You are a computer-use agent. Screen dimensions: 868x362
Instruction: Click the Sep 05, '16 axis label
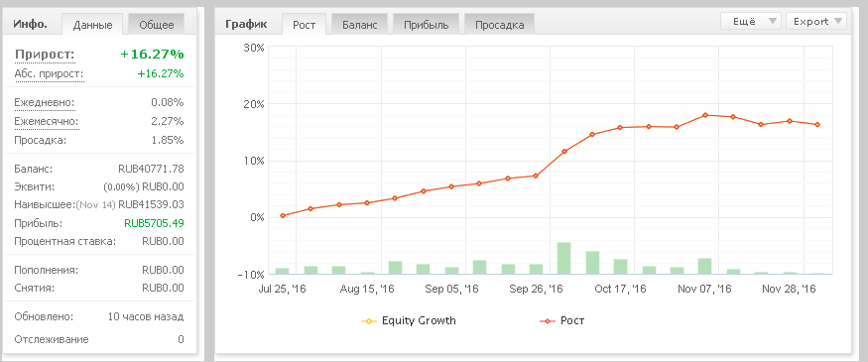point(451,289)
